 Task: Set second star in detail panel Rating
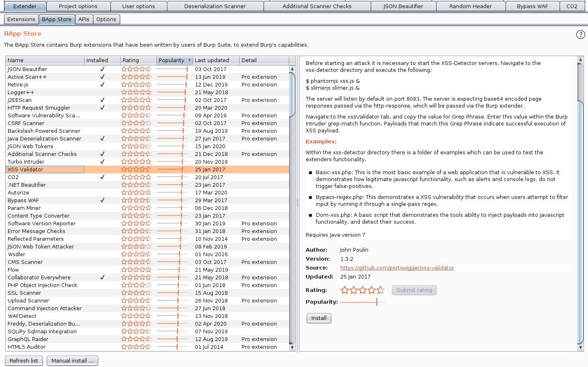(354, 290)
